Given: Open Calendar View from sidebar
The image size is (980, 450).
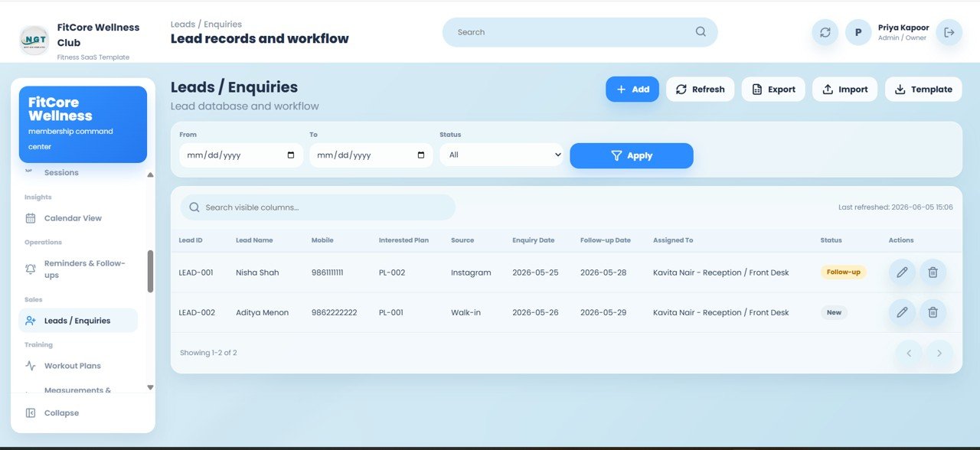Looking at the screenshot, I should coord(78,218).
